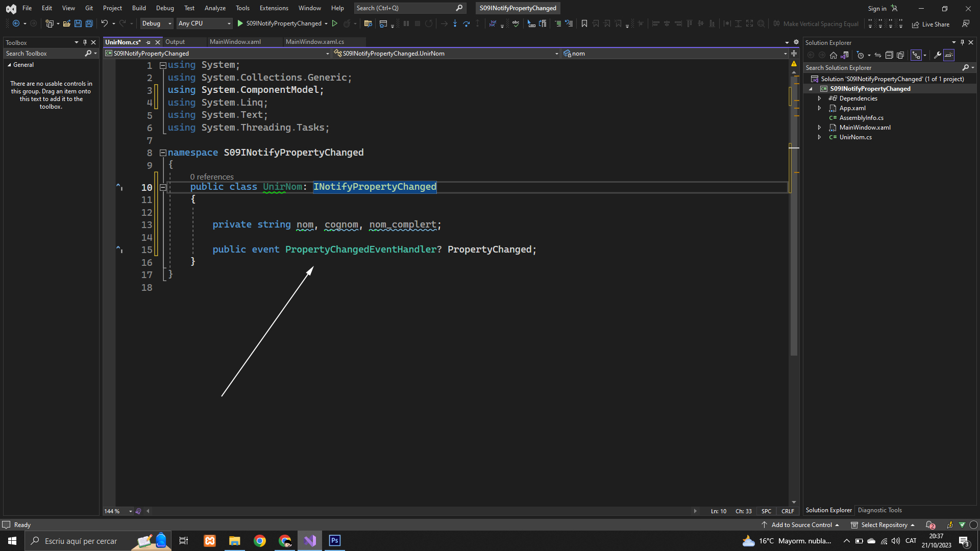This screenshot has width=980, height=551.
Task: Click Add to Source Control button
Action: point(801,525)
